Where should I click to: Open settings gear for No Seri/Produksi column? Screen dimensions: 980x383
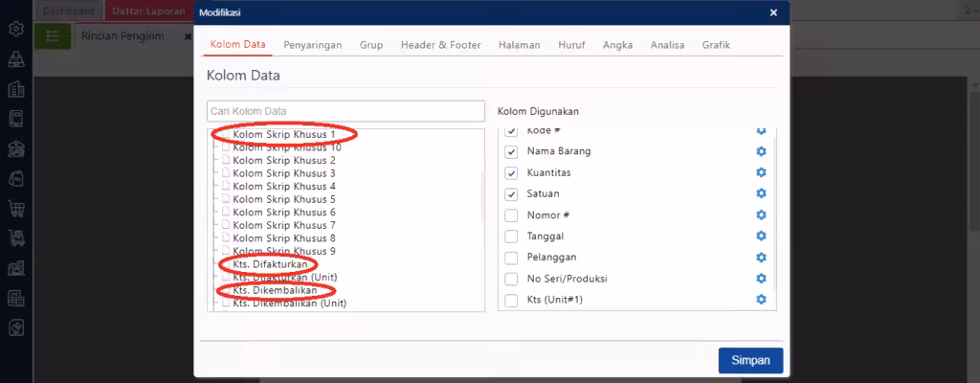(761, 279)
